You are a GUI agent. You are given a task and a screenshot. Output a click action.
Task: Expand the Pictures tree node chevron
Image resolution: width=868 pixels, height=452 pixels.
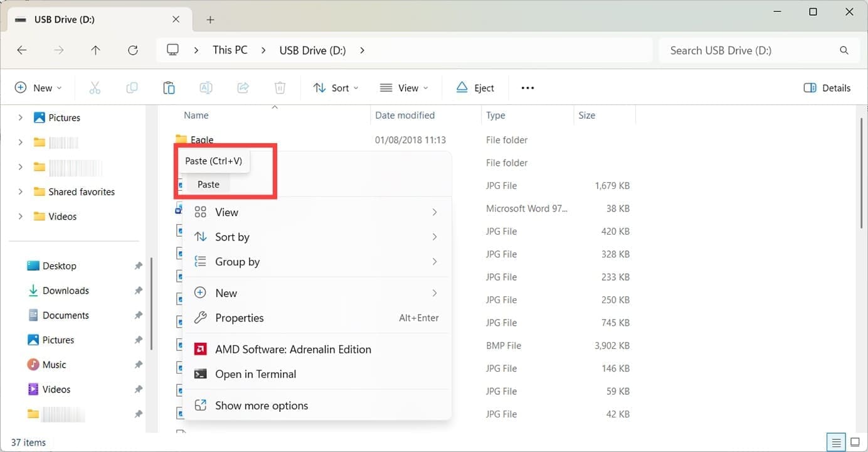tap(21, 117)
